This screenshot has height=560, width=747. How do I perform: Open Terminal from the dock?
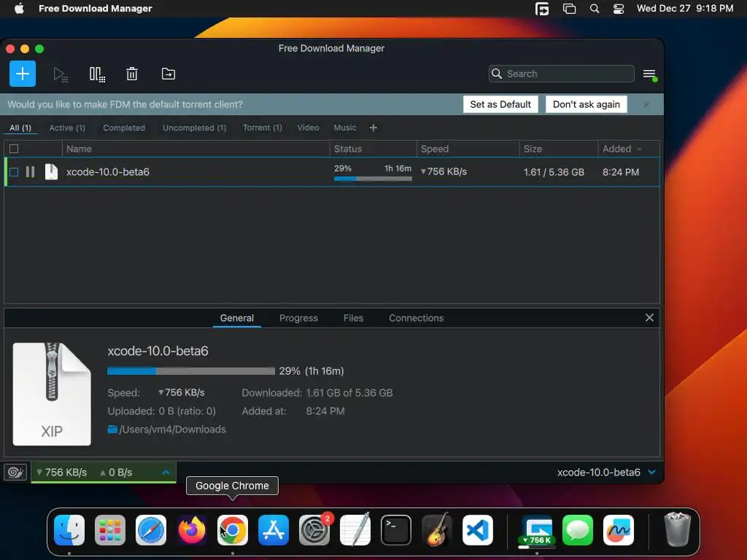click(x=396, y=530)
